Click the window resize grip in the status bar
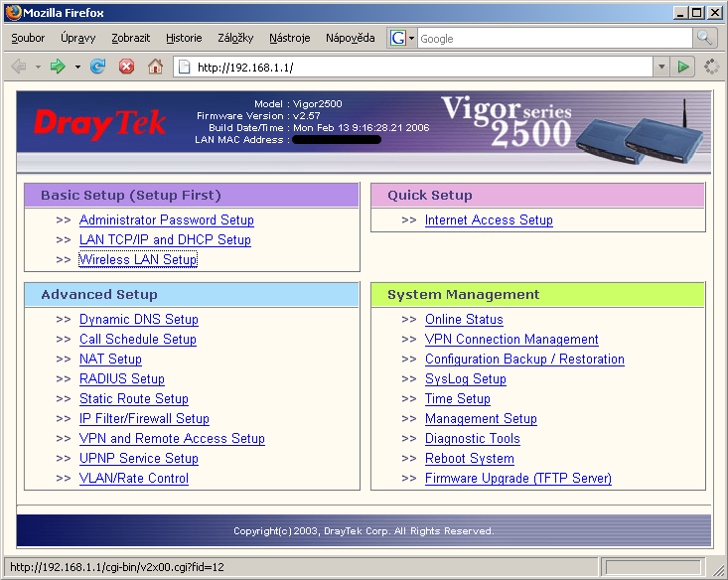Viewport: 728px width, 580px height. point(718,569)
